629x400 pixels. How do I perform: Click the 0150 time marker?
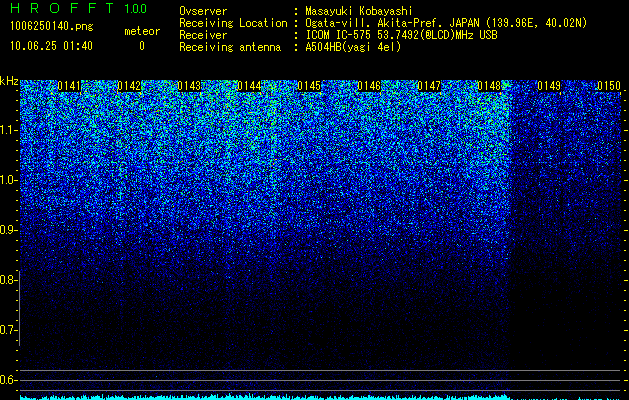pyautogui.click(x=609, y=86)
